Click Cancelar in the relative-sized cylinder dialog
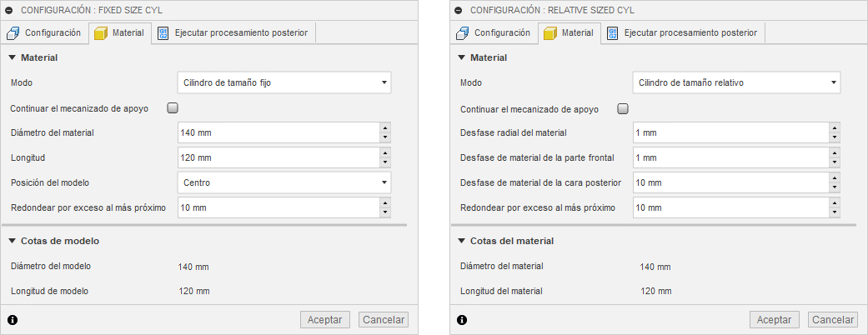This screenshot has height=335, width=868. click(x=832, y=320)
